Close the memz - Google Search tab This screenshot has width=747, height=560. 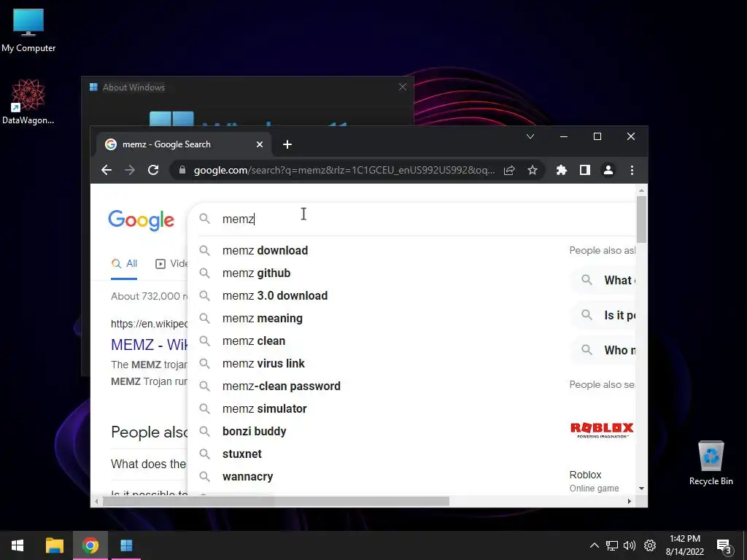(x=260, y=144)
